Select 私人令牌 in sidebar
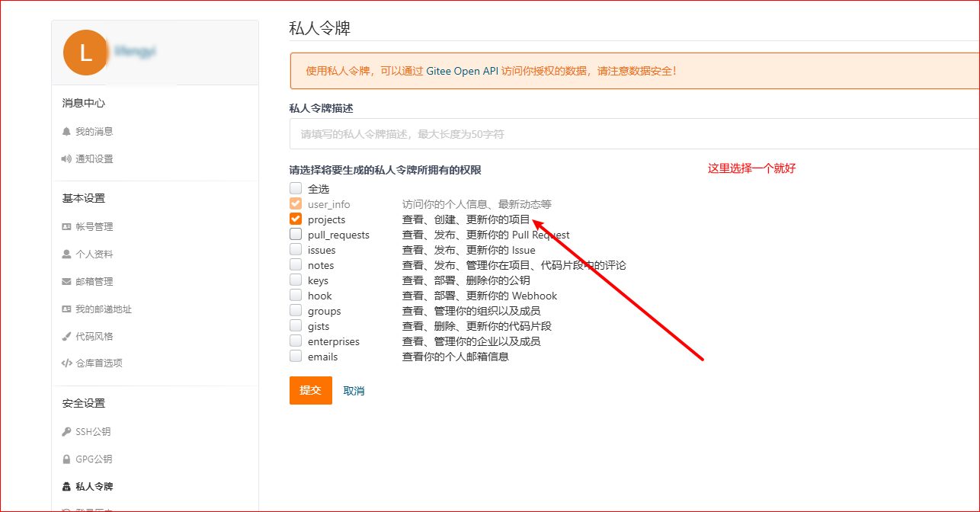This screenshot has height=512, width=980. [94, 487]
